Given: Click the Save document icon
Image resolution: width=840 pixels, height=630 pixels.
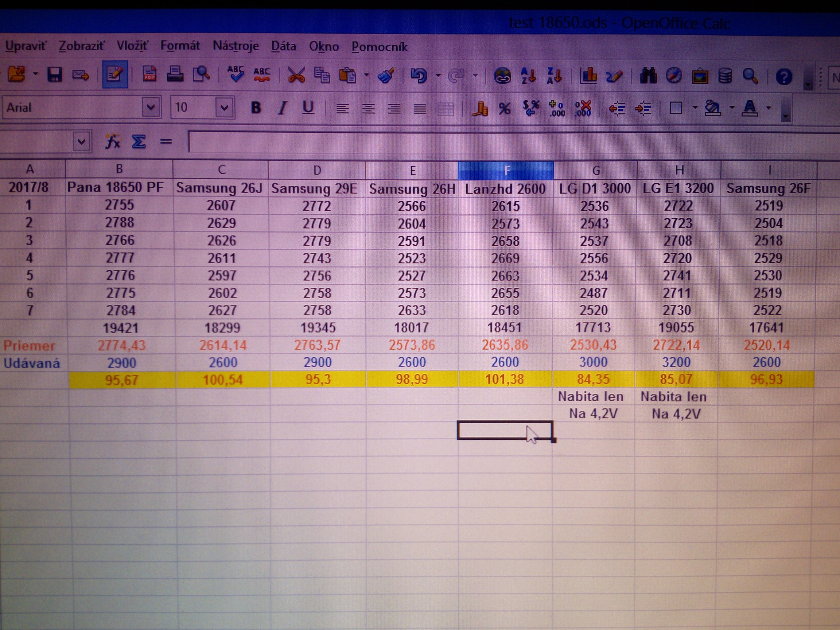Looking at the screenshot, I should (54, 75).
